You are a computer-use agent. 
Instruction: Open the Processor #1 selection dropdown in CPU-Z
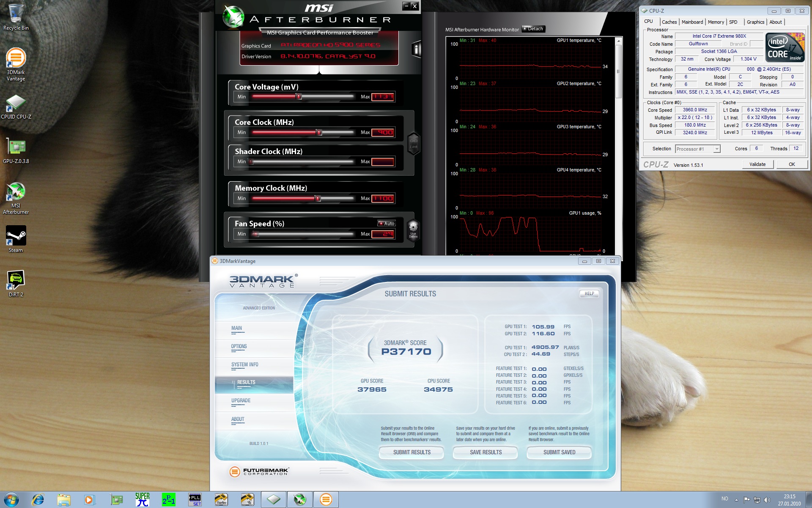coord(698,149)
